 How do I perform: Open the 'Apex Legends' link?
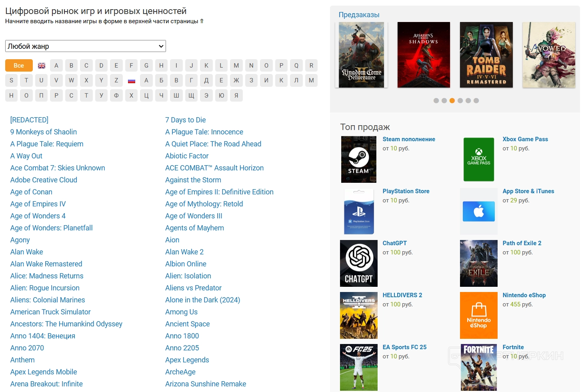tap(187, 360)
